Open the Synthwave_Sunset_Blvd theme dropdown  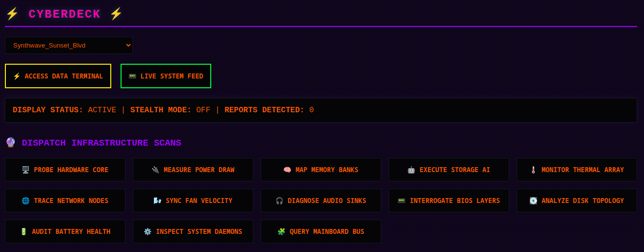point(69,45)
